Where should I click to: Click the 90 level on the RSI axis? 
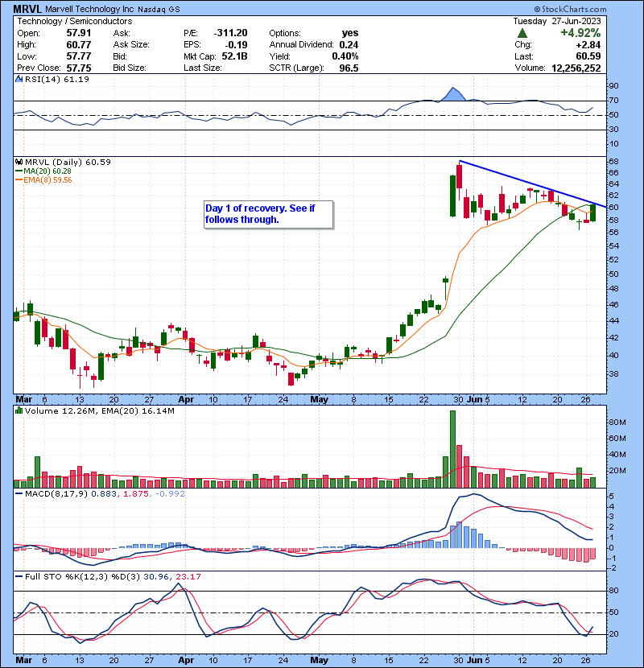[613, 86]
